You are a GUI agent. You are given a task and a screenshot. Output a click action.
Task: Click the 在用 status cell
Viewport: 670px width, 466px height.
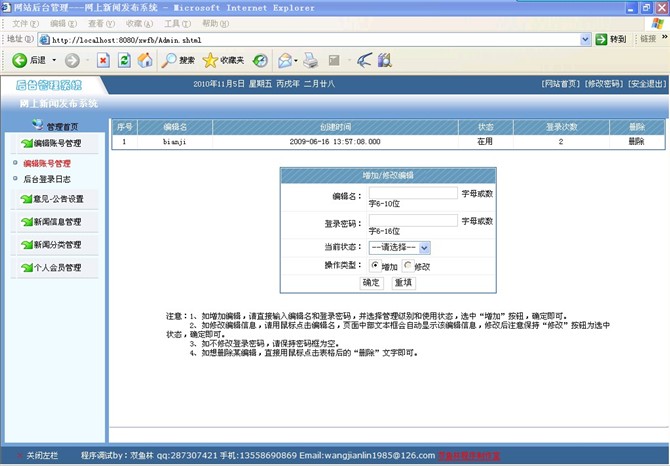485,141
